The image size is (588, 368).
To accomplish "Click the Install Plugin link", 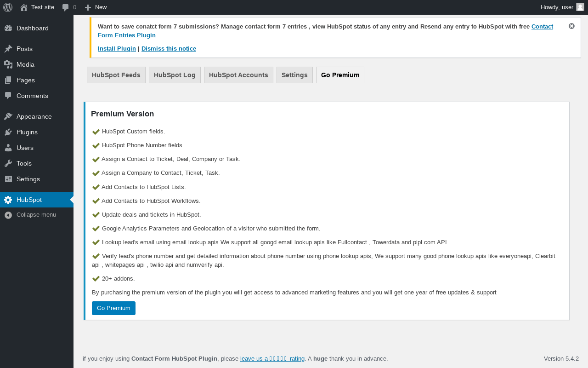I will tap(117, 49).
